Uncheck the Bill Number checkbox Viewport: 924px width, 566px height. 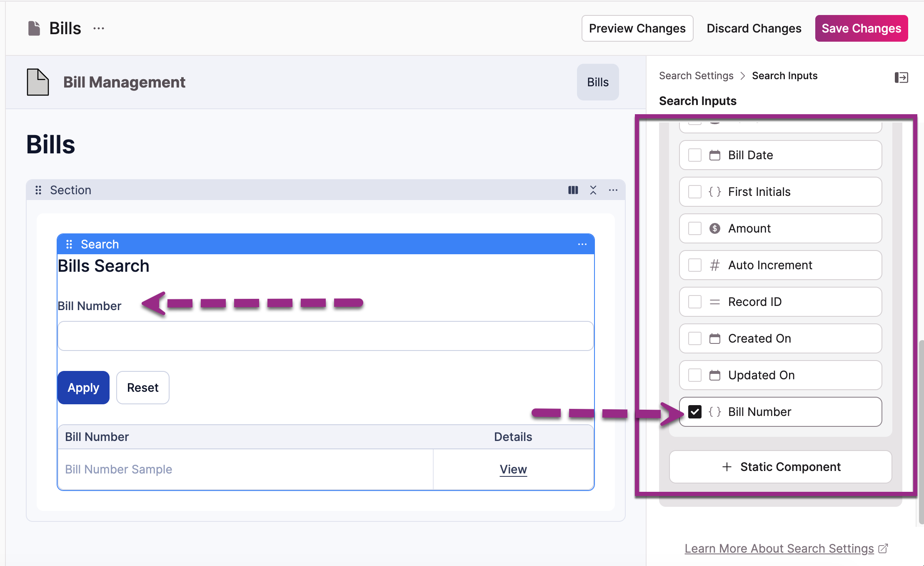click(694, 412)
